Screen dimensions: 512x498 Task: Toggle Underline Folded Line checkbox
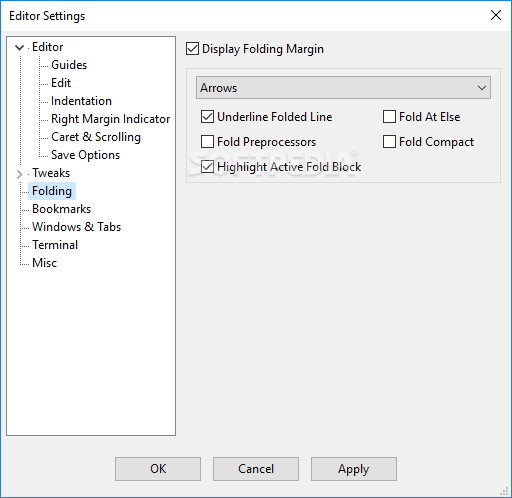(x=207, y=117)
